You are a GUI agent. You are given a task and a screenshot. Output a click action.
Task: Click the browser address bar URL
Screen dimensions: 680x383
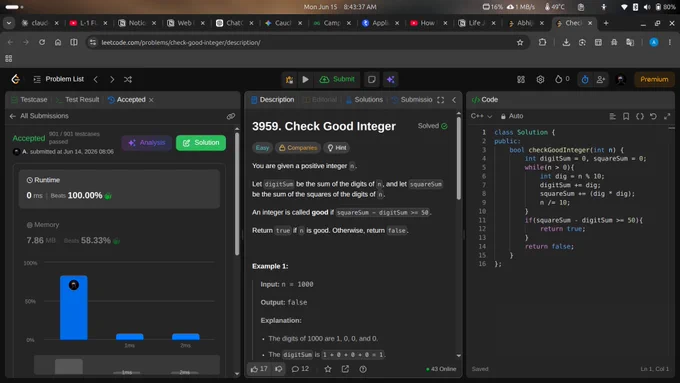click(181, 43)
